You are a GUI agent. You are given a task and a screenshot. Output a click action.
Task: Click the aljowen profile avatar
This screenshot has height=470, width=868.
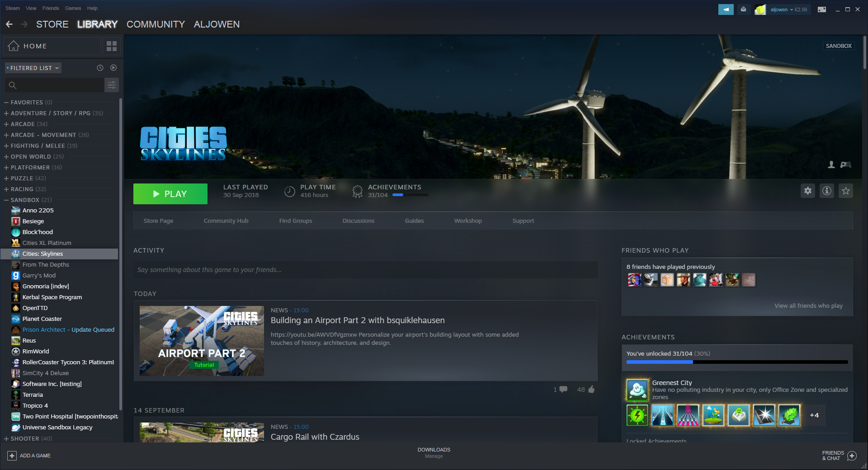point(760,9)
